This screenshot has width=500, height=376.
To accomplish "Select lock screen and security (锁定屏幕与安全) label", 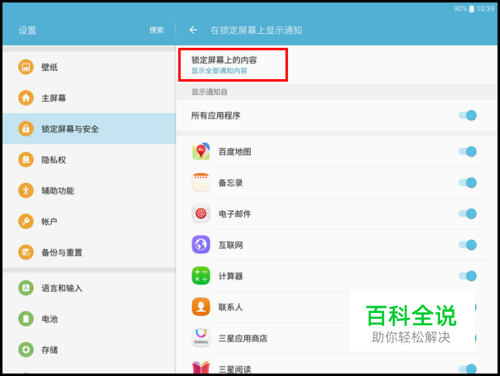I will tap(70, 129).
